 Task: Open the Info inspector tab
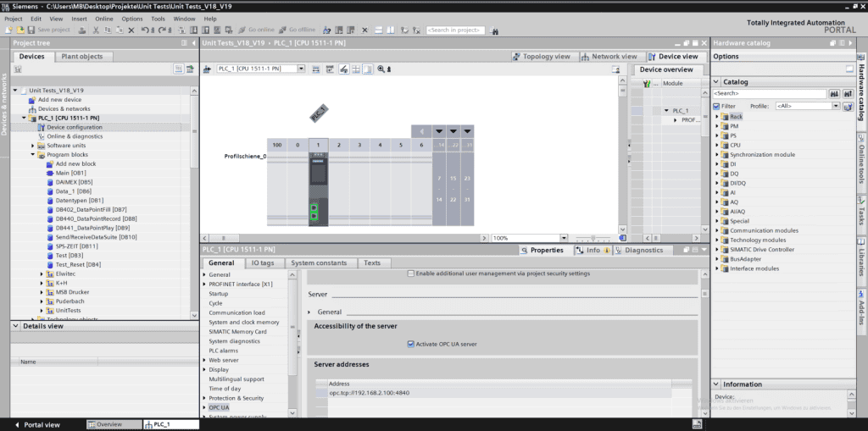[593, 250]
